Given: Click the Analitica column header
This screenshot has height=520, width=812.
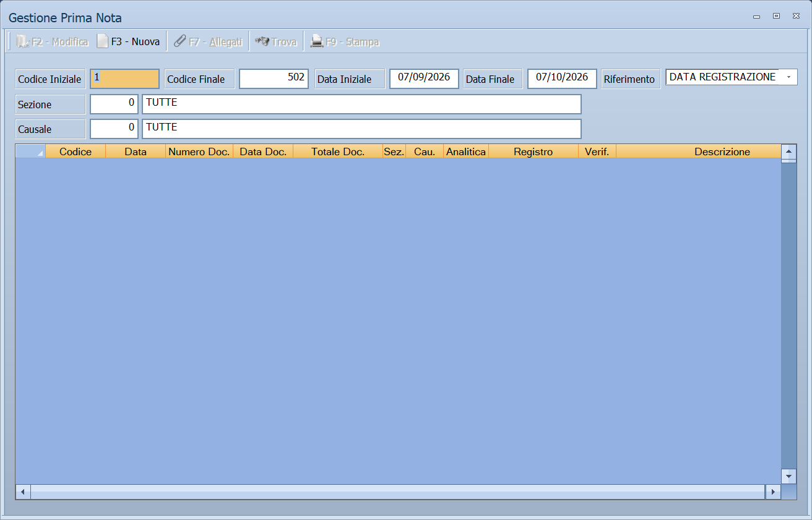Looking at the screenshot, I should coord(466,151).
